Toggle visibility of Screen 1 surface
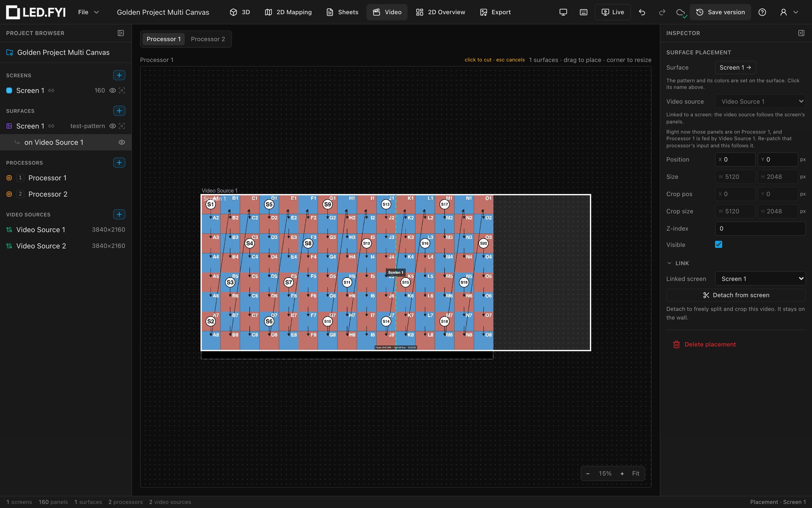The image size is (812, 508). pyautogui.click(x=113, y=126)
